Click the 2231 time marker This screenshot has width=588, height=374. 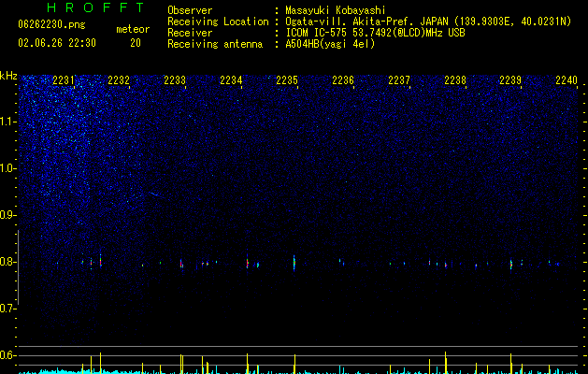click(64, 80)
